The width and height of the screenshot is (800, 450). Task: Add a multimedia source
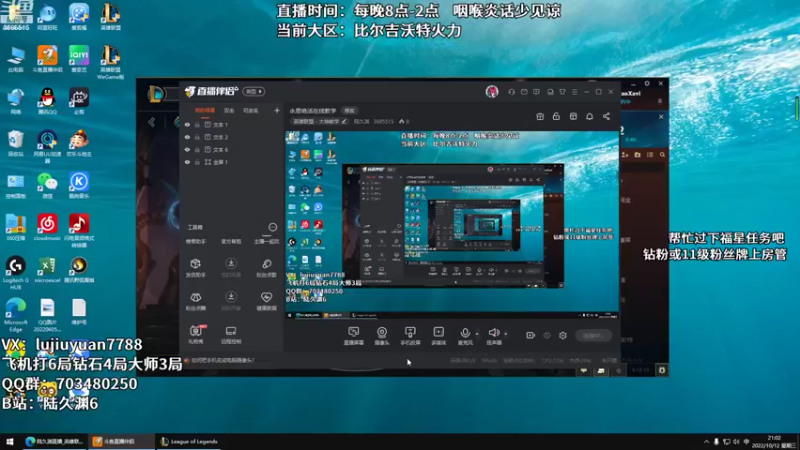click(439, 336)
